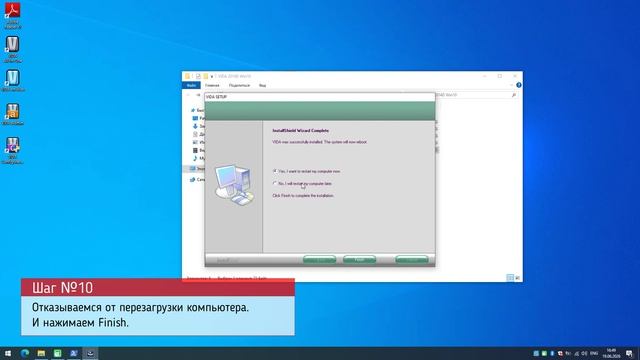
Task: Switch Explorer to details view
Action: 510,278
